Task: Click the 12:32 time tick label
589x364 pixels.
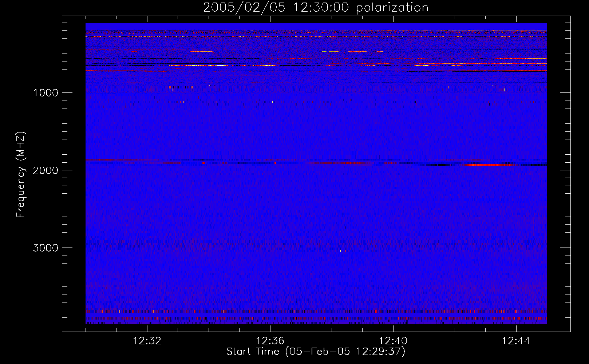Action: (147, 341)
